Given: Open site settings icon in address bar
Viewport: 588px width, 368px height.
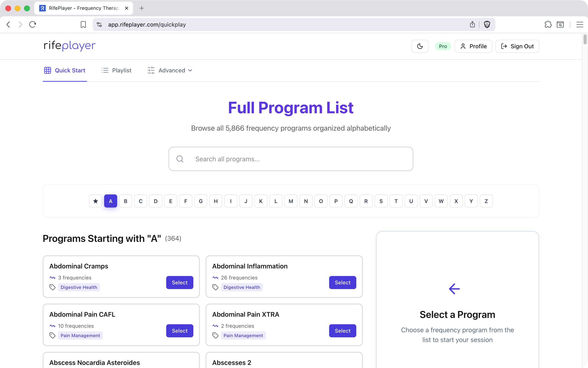Looking at the screenshot, I should (99, 25).
